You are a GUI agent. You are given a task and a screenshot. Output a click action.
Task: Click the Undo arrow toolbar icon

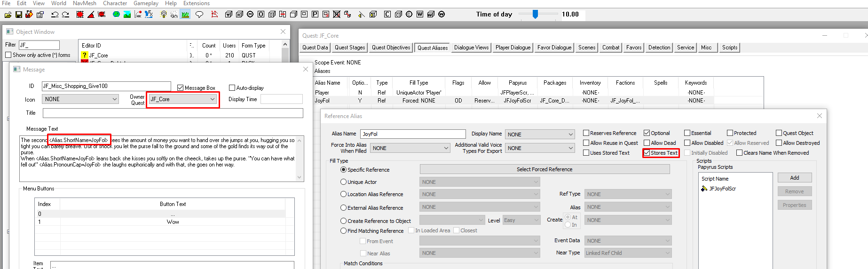coord(55,15)
